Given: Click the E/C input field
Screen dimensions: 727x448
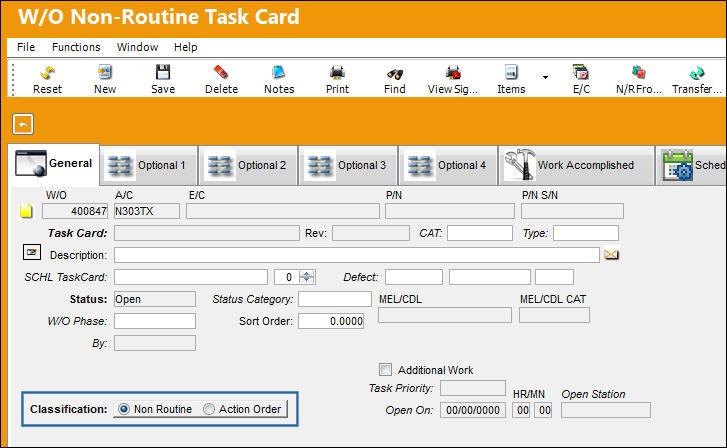Looking at the screenshot, I should click(x=283, y=211).
